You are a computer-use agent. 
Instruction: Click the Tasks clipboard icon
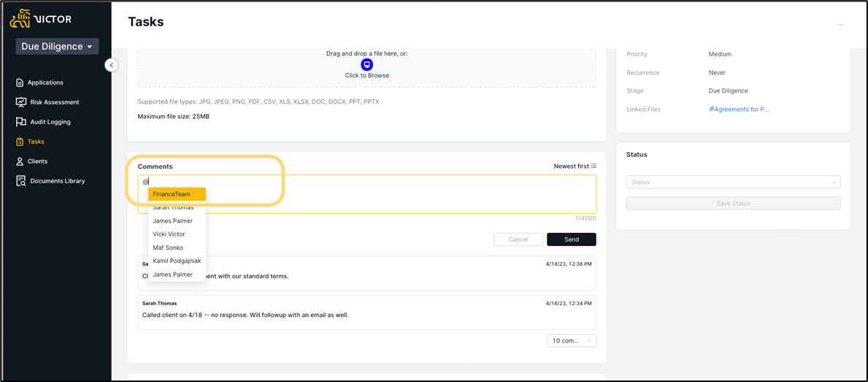(x=20, y=142)
